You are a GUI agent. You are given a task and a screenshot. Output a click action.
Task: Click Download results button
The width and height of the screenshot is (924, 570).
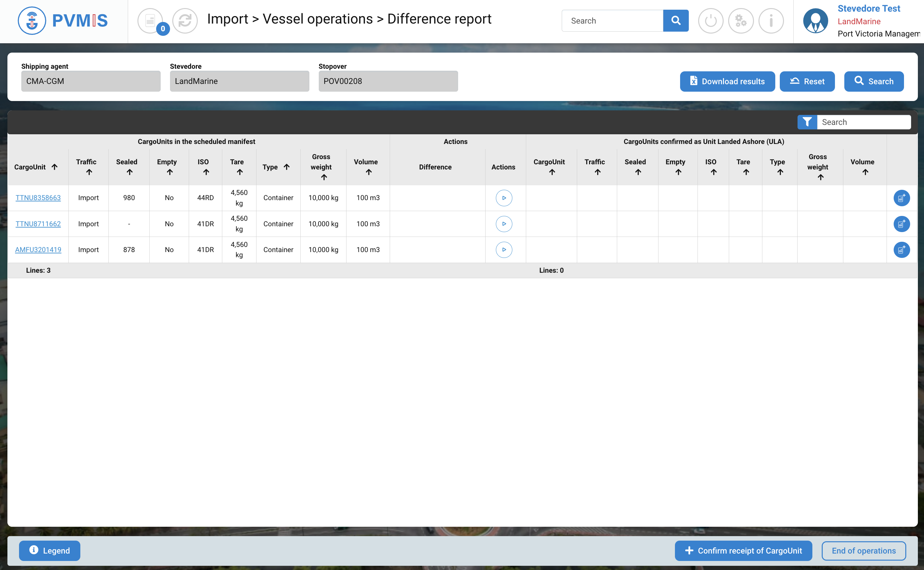727,81
